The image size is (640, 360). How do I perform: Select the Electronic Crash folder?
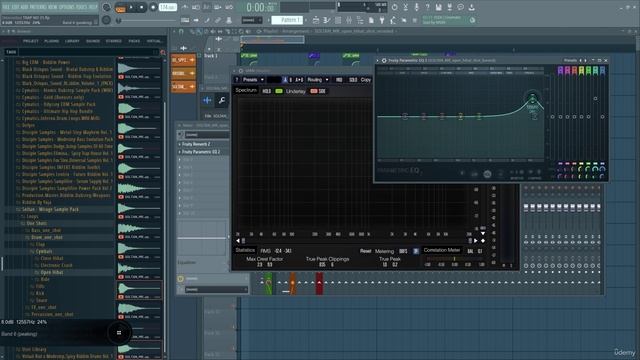click(56, 265)
